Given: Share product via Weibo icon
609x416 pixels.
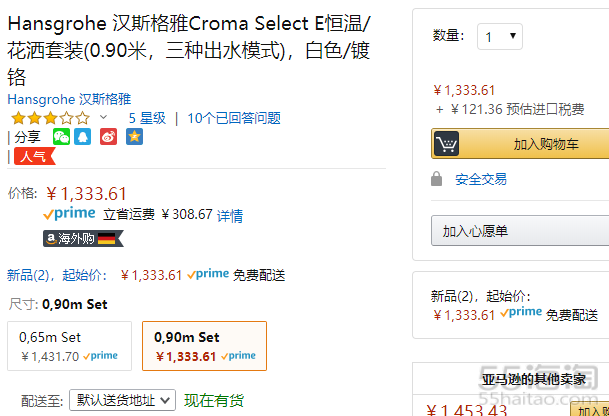Looking at the screenshot, I should click(109, 136).
